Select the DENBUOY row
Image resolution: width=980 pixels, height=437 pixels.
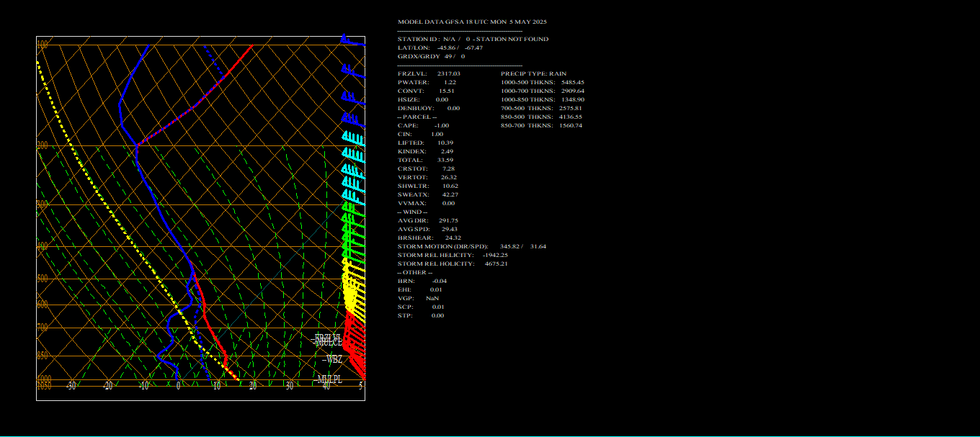(429, 108)
